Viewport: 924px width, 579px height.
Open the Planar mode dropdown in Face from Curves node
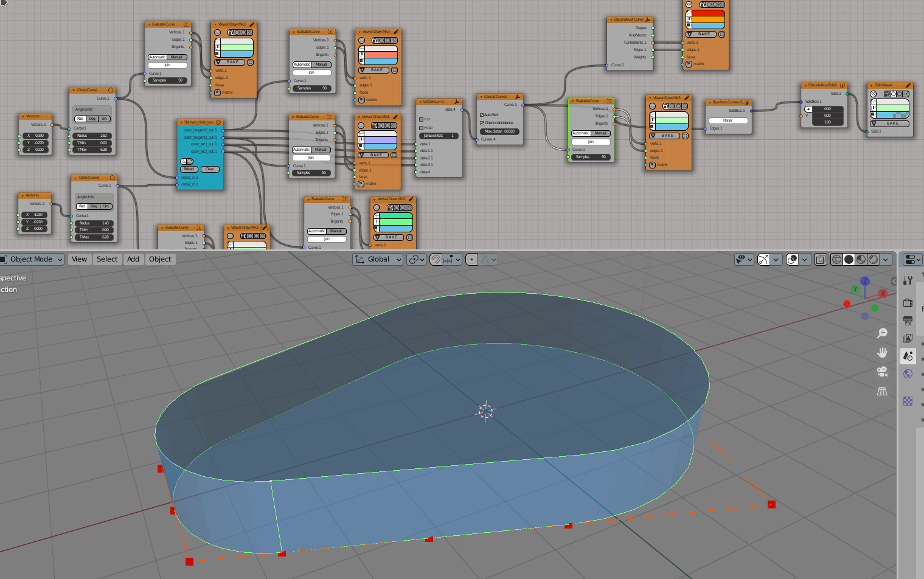pos(728,120)
